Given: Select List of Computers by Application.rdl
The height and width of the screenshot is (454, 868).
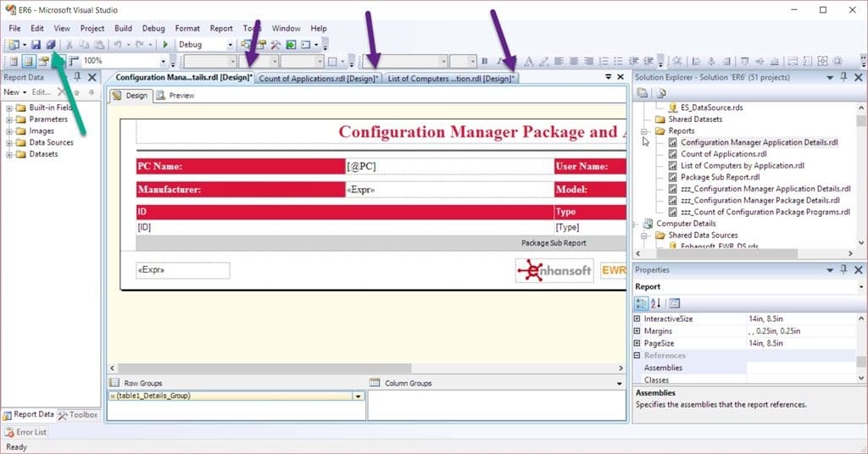Looking at the screenshot, I should coord(742,165).
